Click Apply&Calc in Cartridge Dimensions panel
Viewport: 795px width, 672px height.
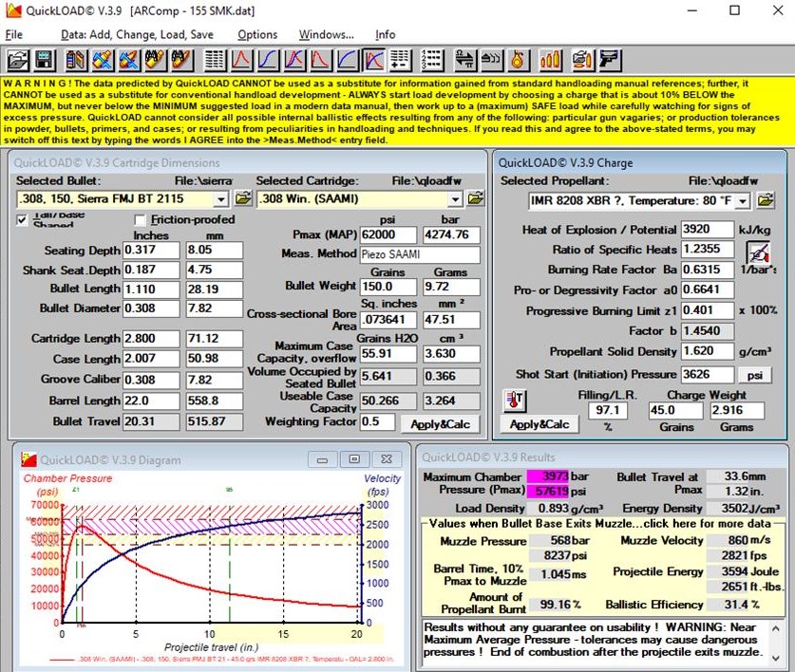point(440,424)
